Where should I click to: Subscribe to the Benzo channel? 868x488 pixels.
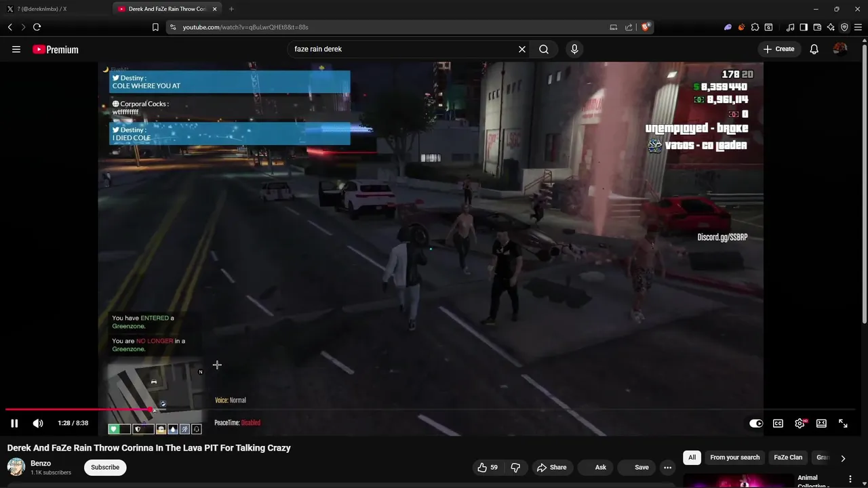(105, 467)
